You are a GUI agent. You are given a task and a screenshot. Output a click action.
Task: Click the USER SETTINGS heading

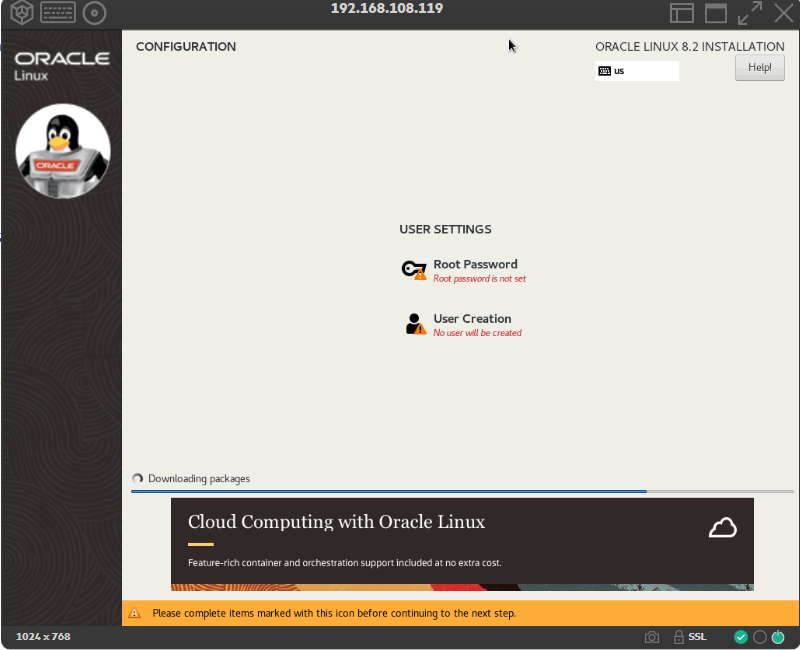pos(445,229)
